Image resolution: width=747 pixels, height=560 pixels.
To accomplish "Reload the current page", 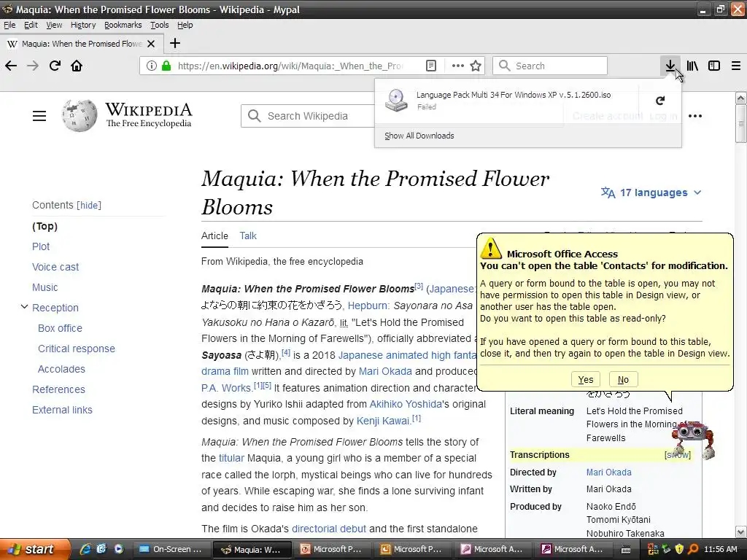I will pos(55,66).
